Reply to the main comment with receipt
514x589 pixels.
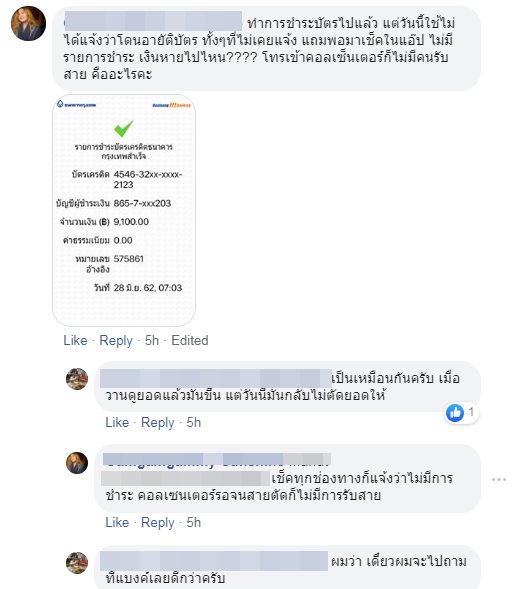pos(116,340)
